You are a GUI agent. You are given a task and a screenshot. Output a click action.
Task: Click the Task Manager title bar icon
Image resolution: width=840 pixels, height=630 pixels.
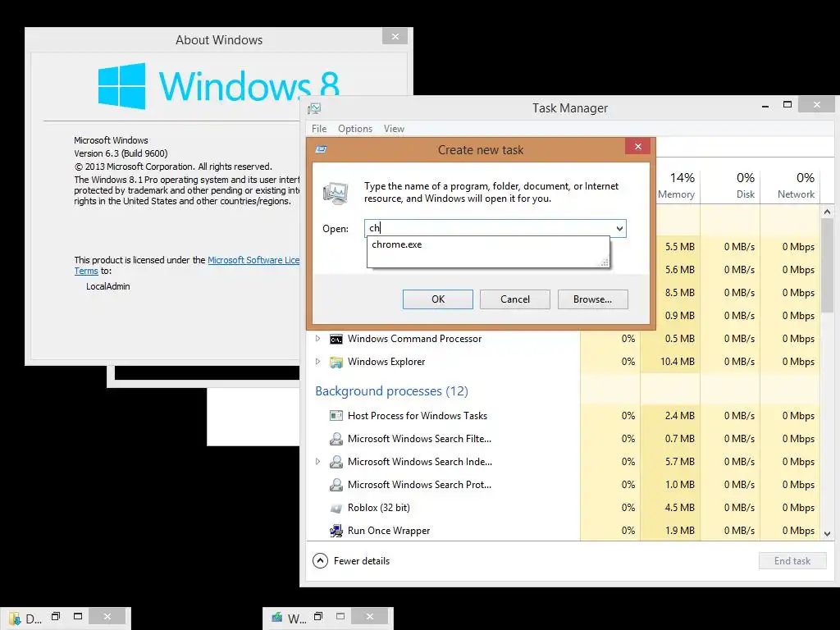[x=314, y=109]
